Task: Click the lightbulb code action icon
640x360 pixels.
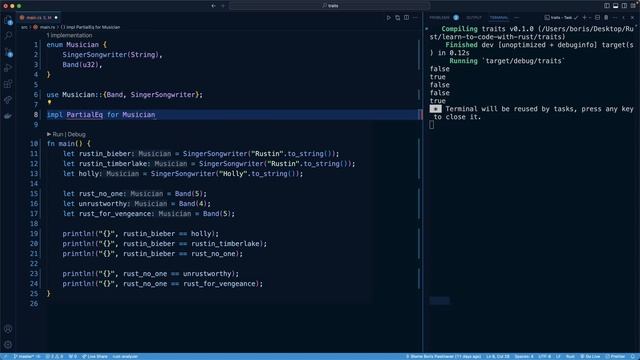Action: click(x=49, y=103)
